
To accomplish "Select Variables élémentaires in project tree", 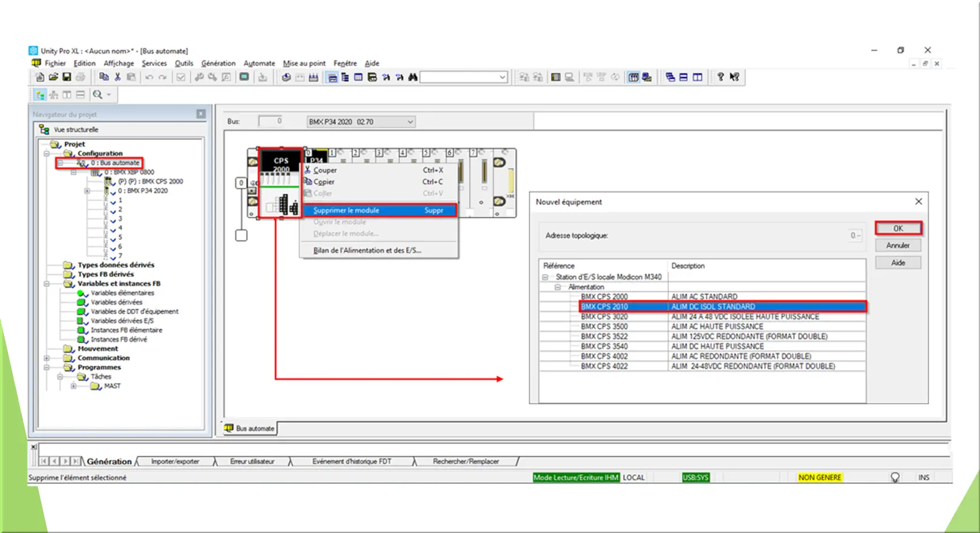I will tap(122, 293).
